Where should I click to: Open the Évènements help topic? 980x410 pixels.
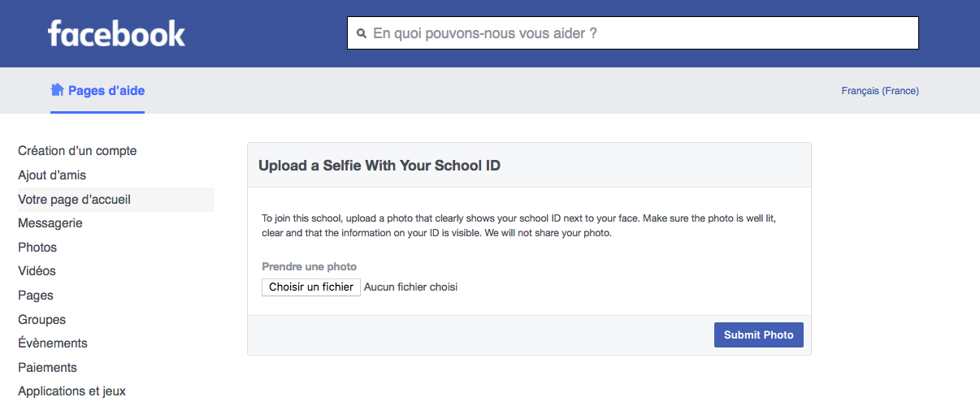[x=53, y=343]
